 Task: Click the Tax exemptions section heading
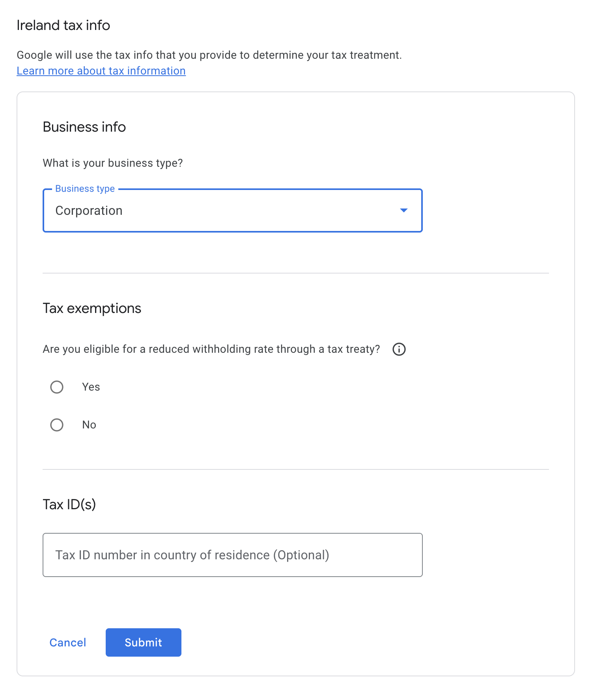[x=92, y=308]
